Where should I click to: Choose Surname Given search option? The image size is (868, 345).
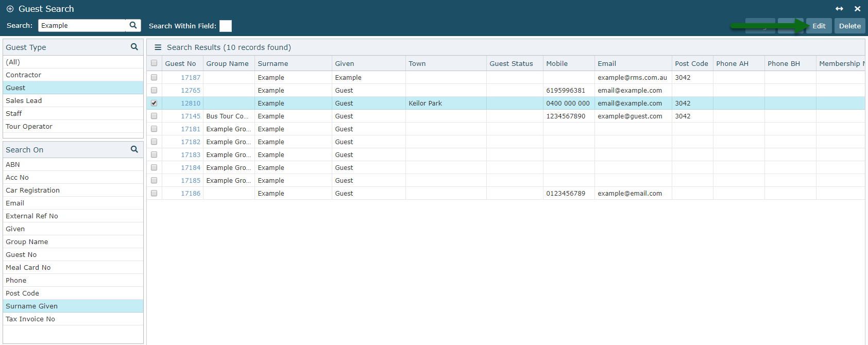[x=73, y=306]
